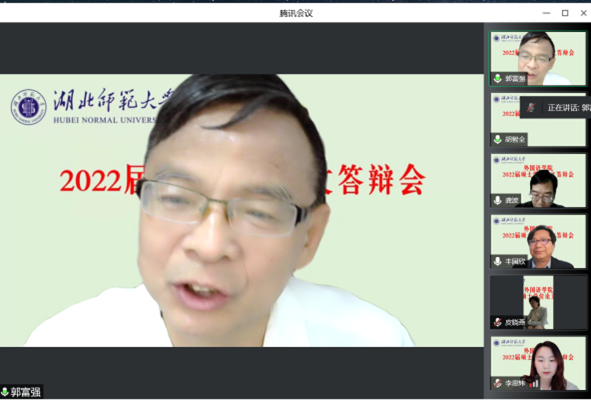Image resolution: width=591 pixels, height=400 pixels.
Task: Click the muted mic icon on 李思炜's tile
Action: pyautogui.click(x=498, y=383)
